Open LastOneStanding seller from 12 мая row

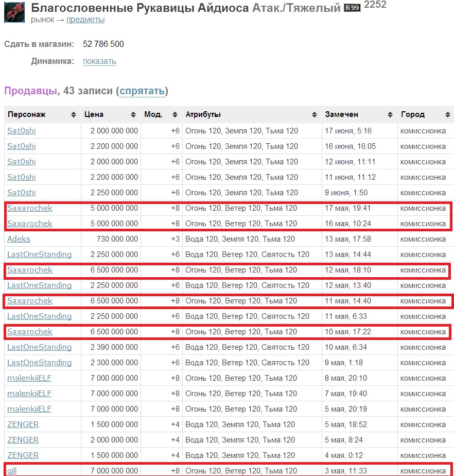click(x=40, y=285)
